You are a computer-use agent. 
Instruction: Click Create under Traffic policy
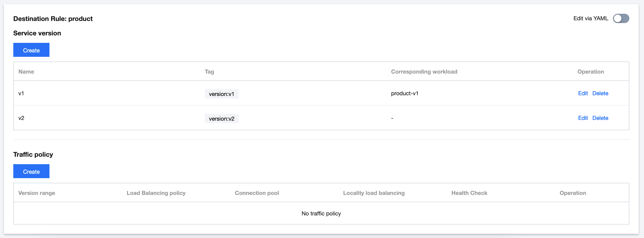click(x=31, y=171)
